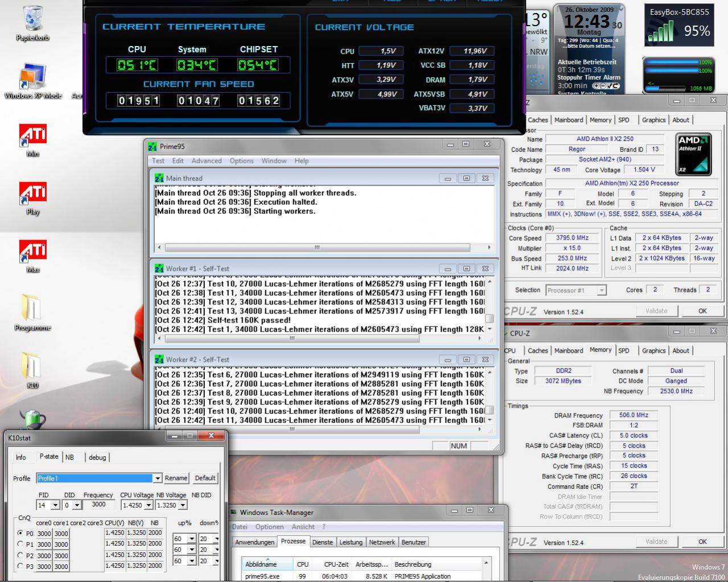728x582 pixels.
Task: Open the DID dropdown showing 0
Action: 76,505
